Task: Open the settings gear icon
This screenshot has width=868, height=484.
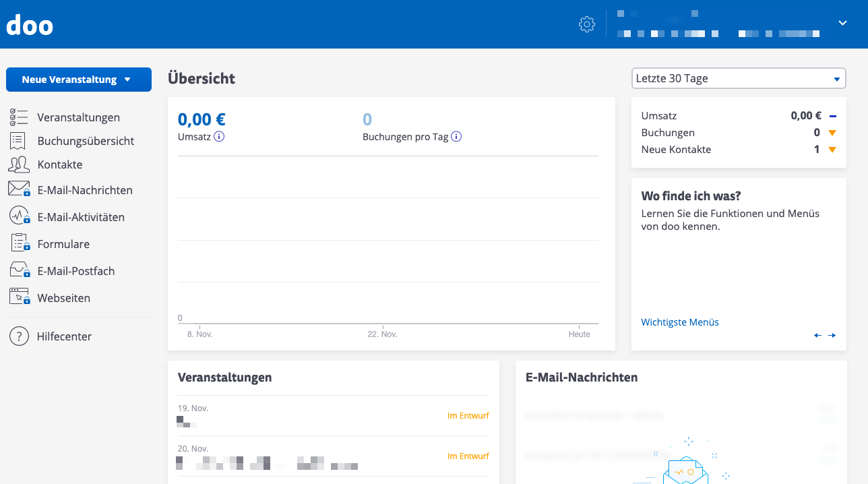Action: [587, 24]
